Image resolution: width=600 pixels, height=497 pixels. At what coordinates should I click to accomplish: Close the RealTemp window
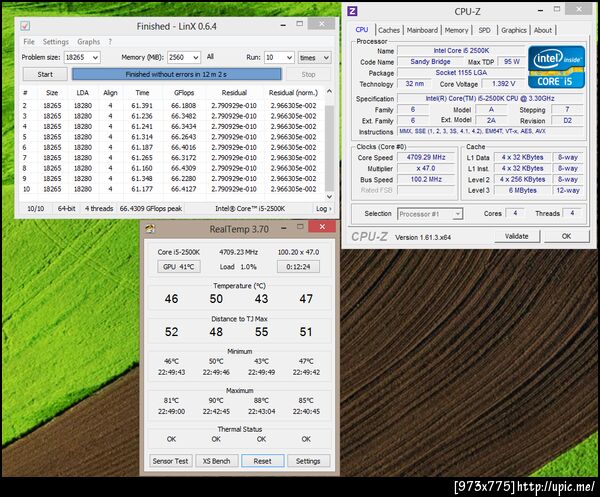322,227
